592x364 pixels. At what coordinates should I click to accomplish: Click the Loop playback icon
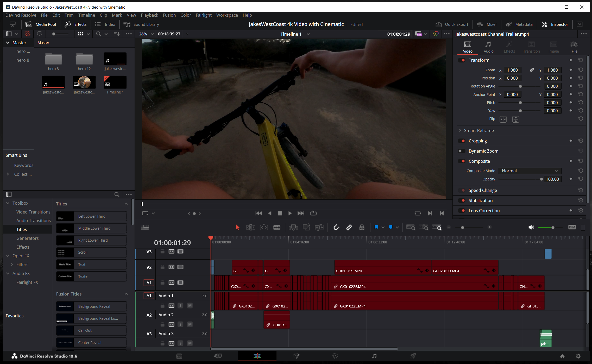pyautogui.click(x=313, y=213)
